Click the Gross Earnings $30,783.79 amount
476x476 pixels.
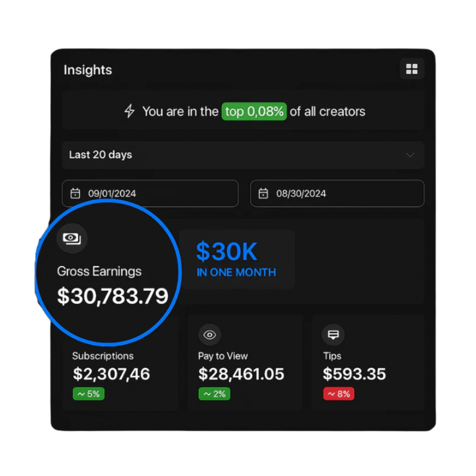pos(113,296)
